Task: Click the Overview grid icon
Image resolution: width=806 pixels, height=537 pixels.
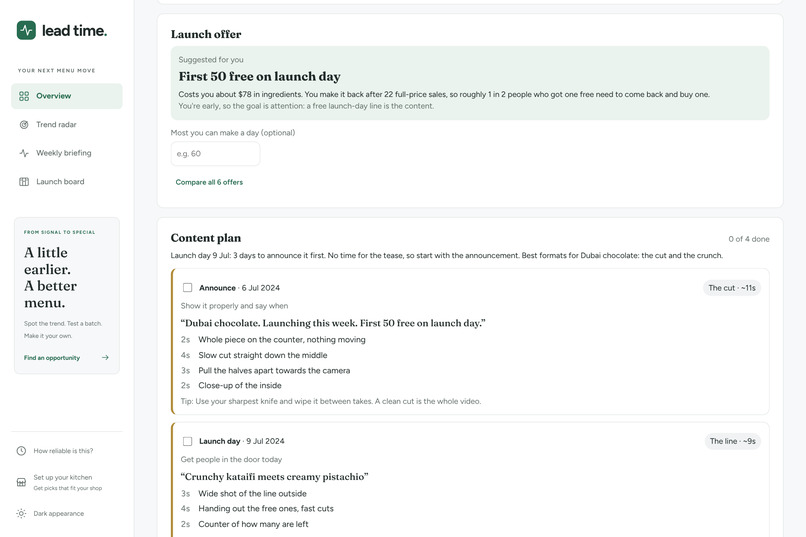Action: pos(24,96)
